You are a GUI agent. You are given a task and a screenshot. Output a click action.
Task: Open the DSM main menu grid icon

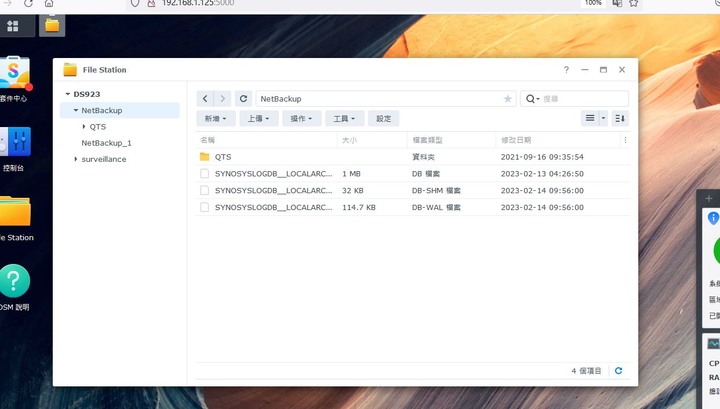click(13, 26)
